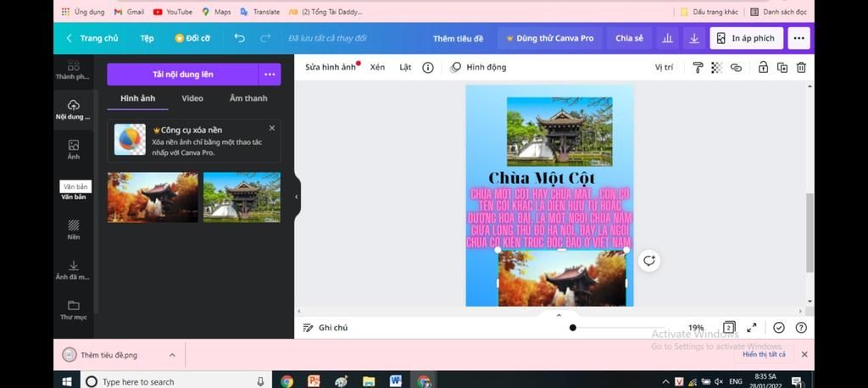Expand the Thêm tiêu đề.png download options
The width and height of the screenshot is (868, 388).
coord(172,355)
